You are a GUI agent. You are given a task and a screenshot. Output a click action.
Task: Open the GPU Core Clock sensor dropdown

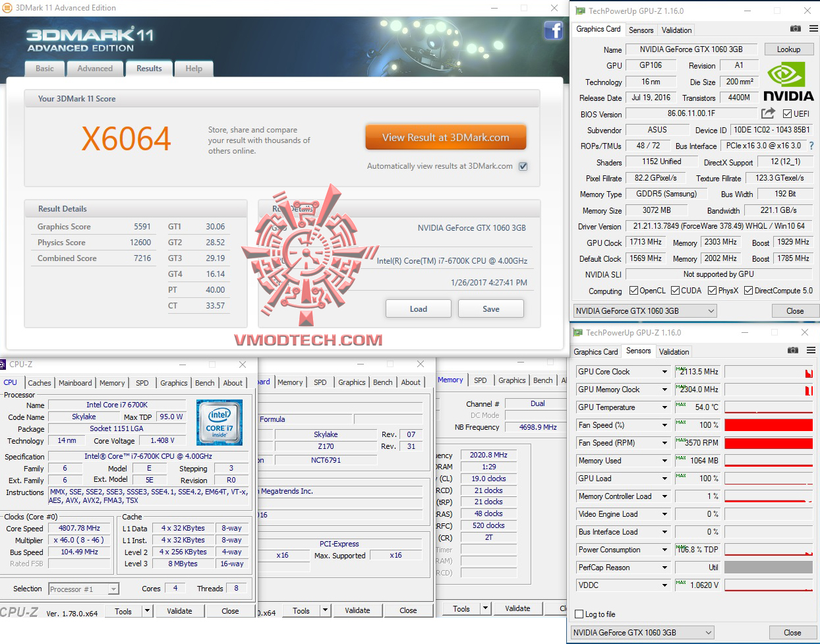click(664, 372)
